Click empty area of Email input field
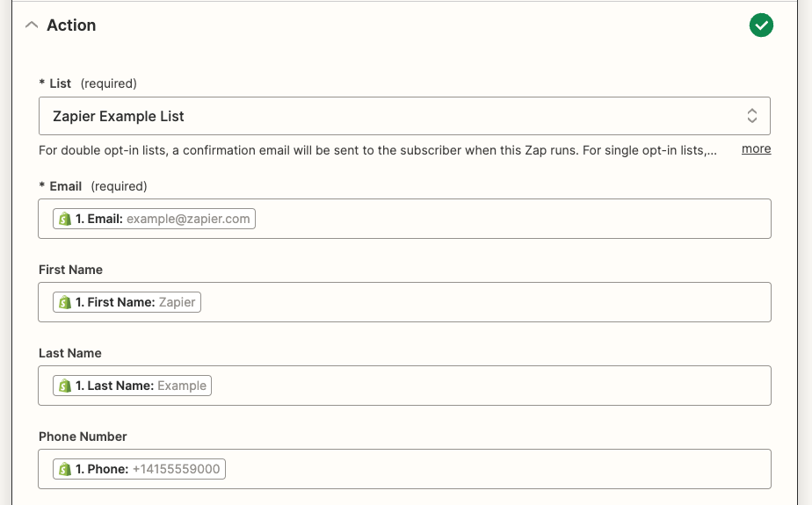Screen dimensions: 812x505 [x=510, y=219]
